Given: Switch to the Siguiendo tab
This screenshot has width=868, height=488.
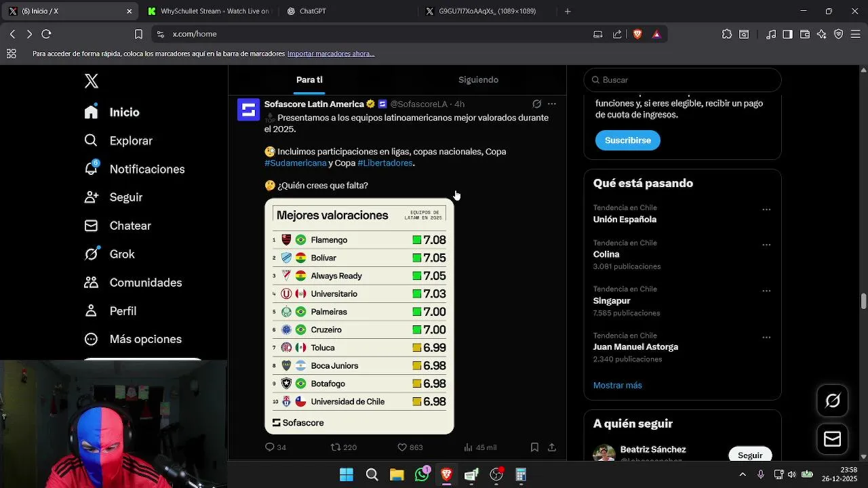Looking at the screenshot, I should pos(478,80).
